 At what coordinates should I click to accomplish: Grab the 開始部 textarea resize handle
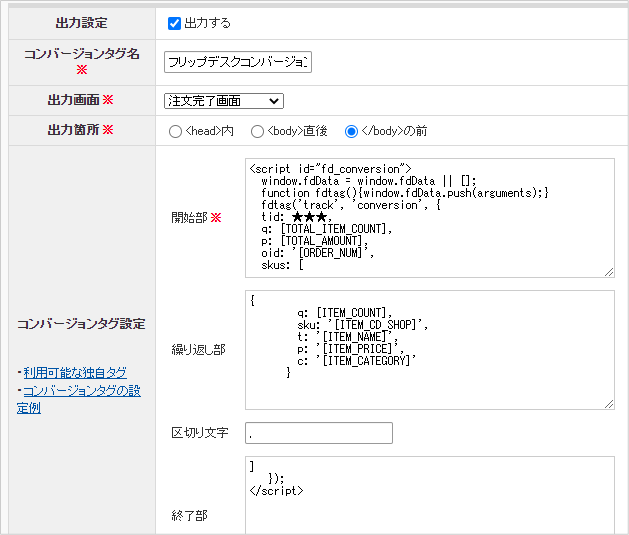(609, 272)
